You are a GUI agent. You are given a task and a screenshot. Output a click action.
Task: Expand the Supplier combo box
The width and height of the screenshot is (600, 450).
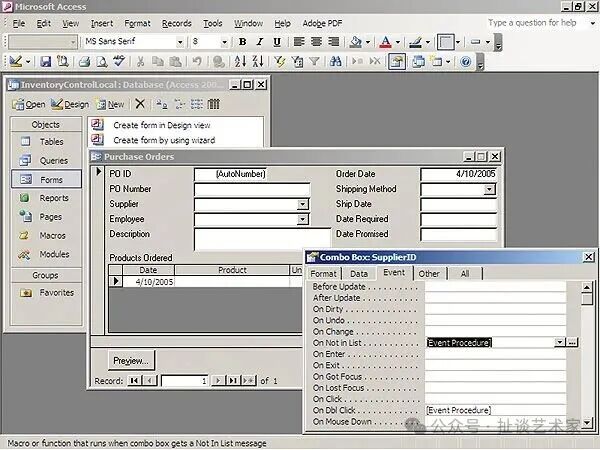(302, 204)
